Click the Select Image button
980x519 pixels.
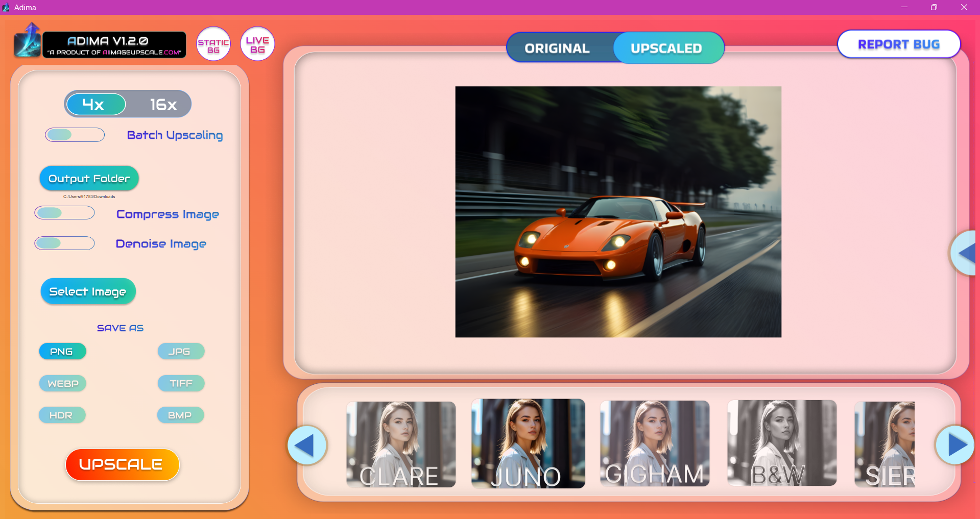88,291
